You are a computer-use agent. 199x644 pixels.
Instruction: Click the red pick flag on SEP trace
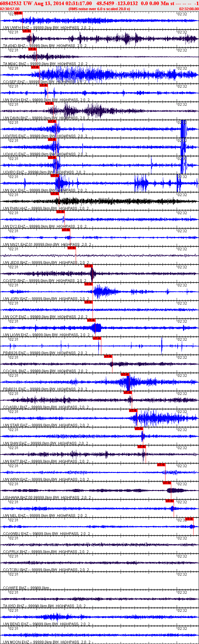35,67
